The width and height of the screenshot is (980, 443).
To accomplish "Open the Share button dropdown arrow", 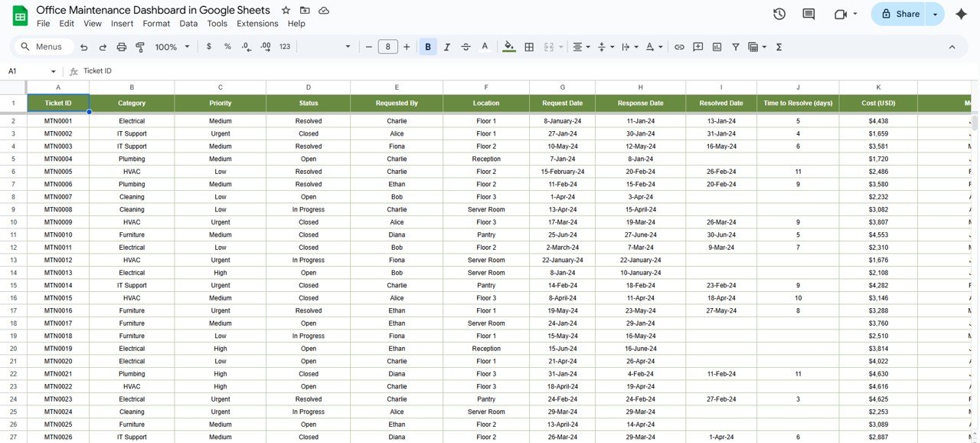I will click(934, 14).
